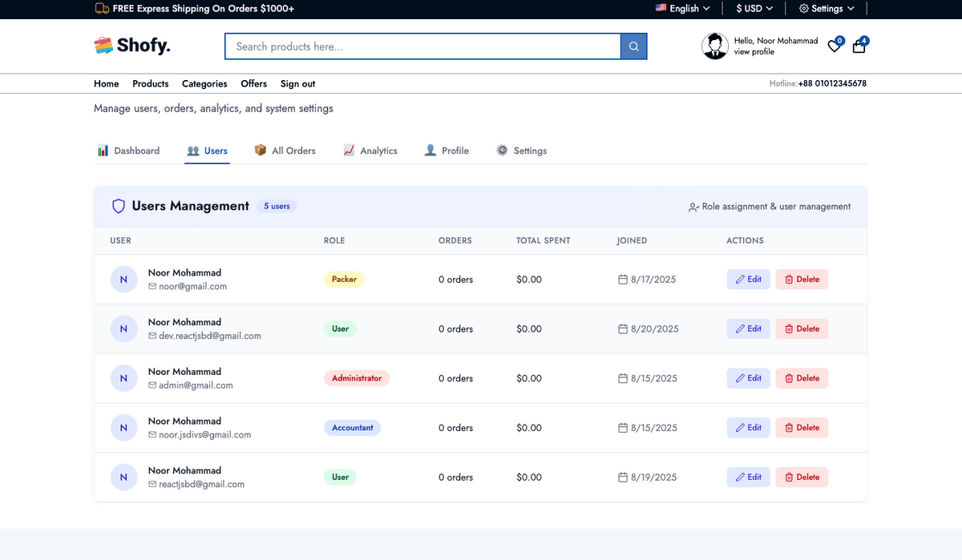Open the shopping bag cart icon
This screenshot has height=560, width=962.
(x=859, y=46)
